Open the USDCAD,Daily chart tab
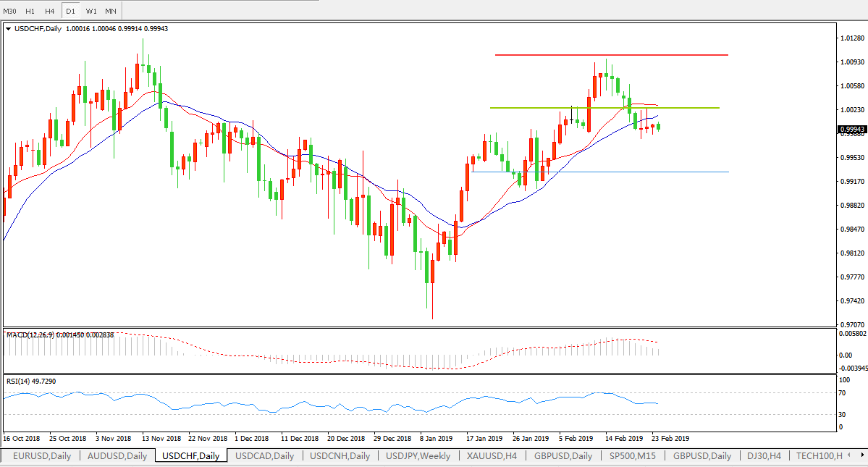Image resolution: width=868 pixels, height=467 pixels. (264, 456)
